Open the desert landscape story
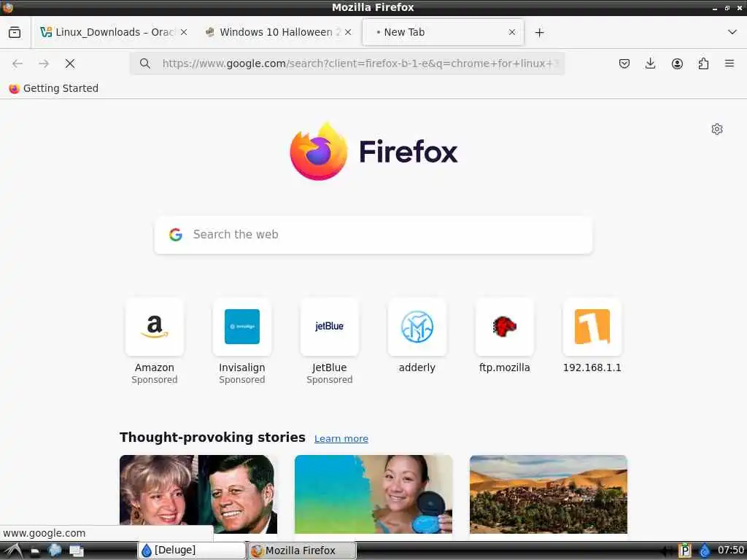Image resolution: width=747 pixels, height=560 pixels. [x=549, y=494]
